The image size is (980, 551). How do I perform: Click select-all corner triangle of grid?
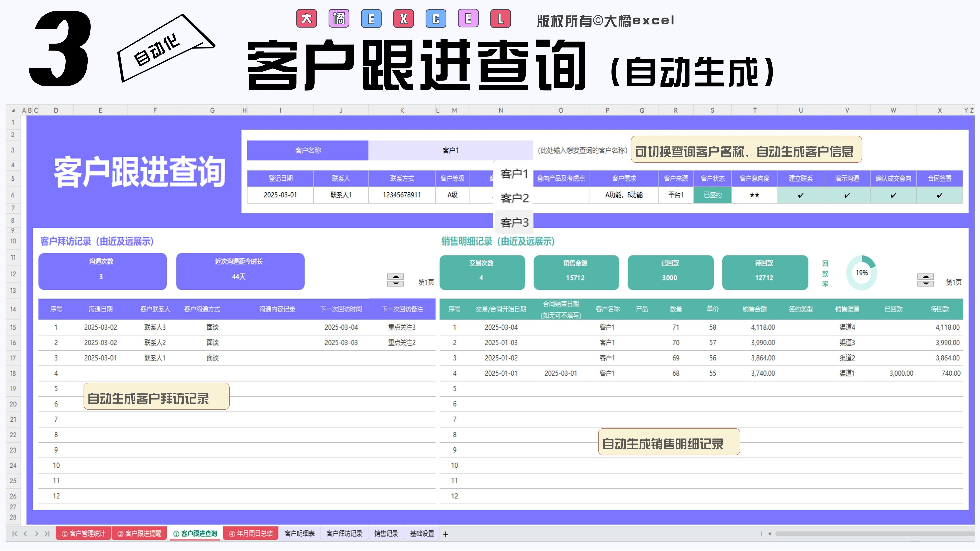pos(13,110)
